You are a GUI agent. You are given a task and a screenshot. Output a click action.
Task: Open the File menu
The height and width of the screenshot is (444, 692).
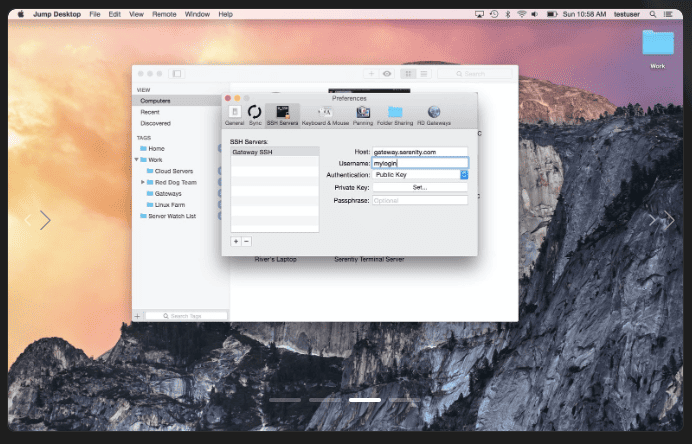[95, 14]
